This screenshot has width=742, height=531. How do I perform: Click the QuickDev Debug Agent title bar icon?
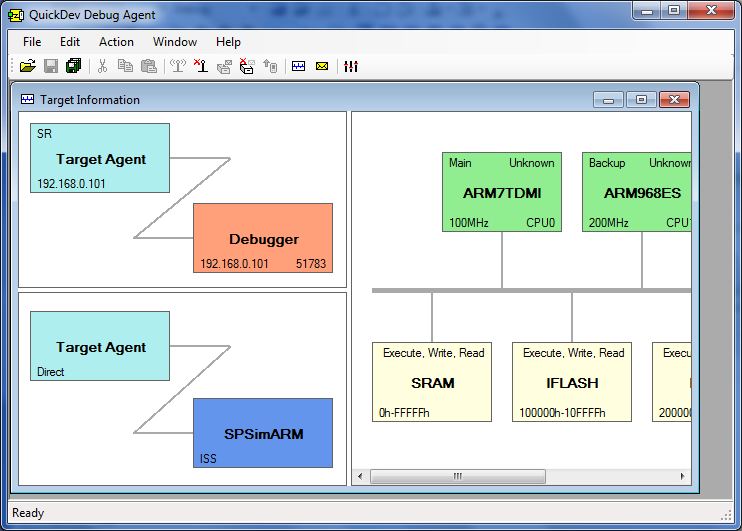16,15
